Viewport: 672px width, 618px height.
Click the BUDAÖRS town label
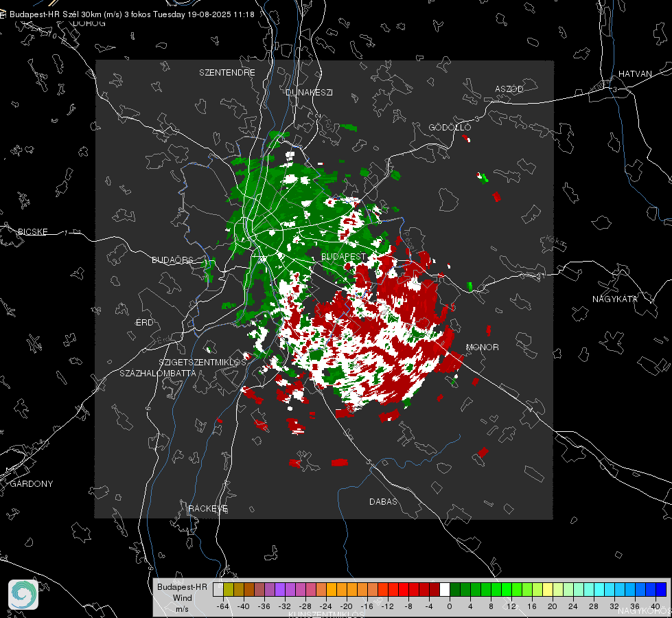[172, 260]
